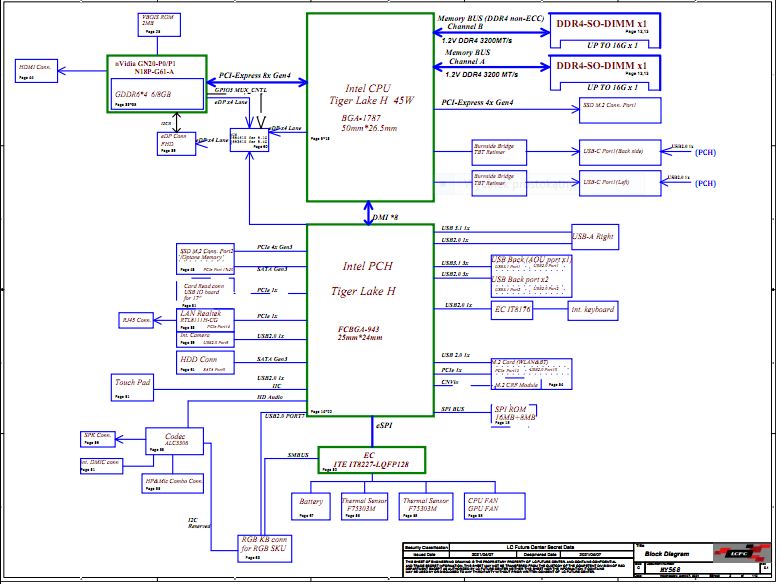Click the Memory BUS Channel B label
This screenshot has height=584, width=780.
pos(490,22)
